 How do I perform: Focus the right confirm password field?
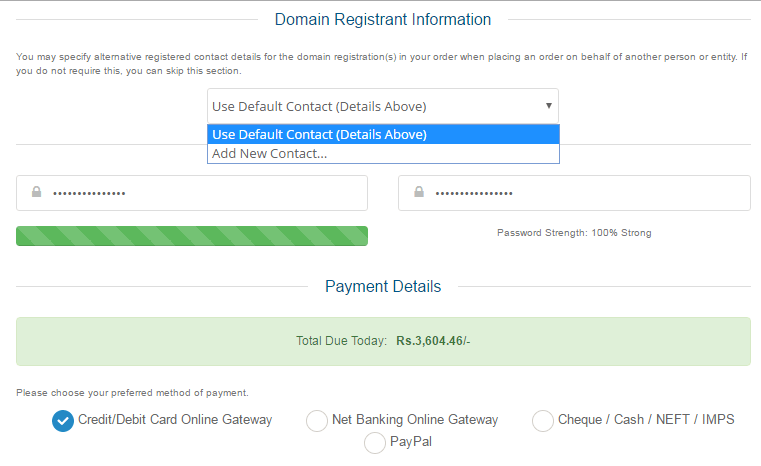tap(590, 193)
